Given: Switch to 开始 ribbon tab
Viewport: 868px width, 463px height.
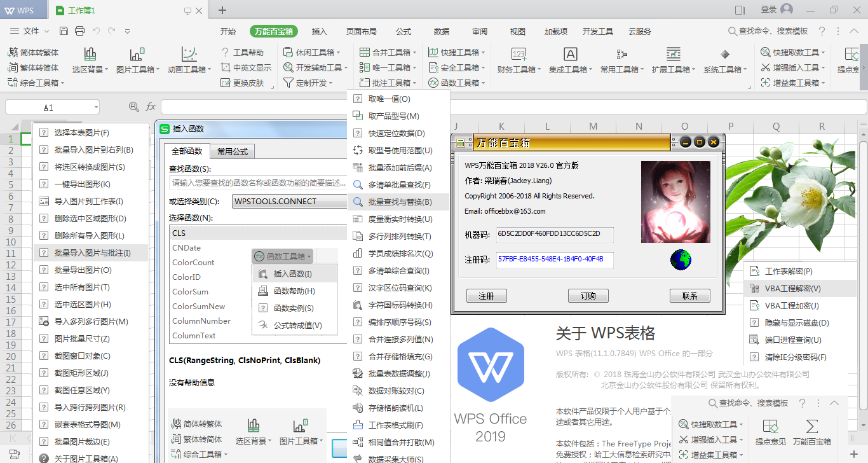Looking at the screenshot, I should (228, 31).
